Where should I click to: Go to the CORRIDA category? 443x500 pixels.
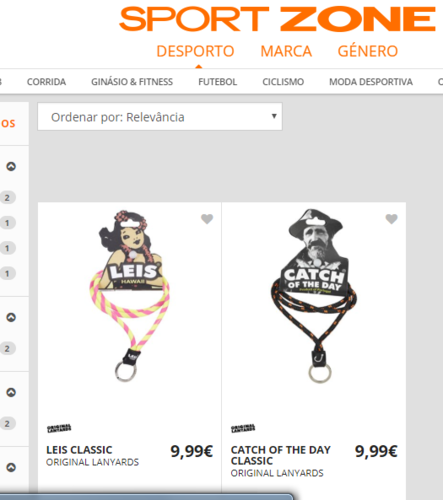tap(46, 82)
